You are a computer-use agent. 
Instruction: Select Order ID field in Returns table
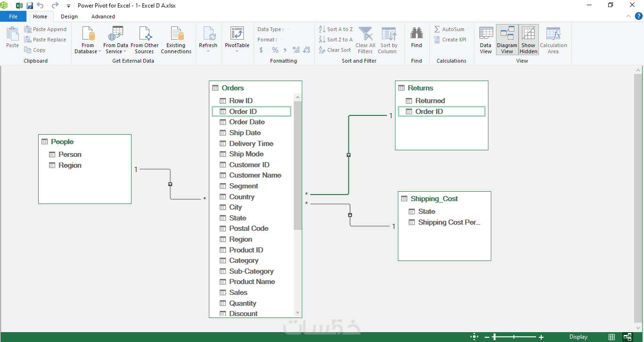pos(442,112)
